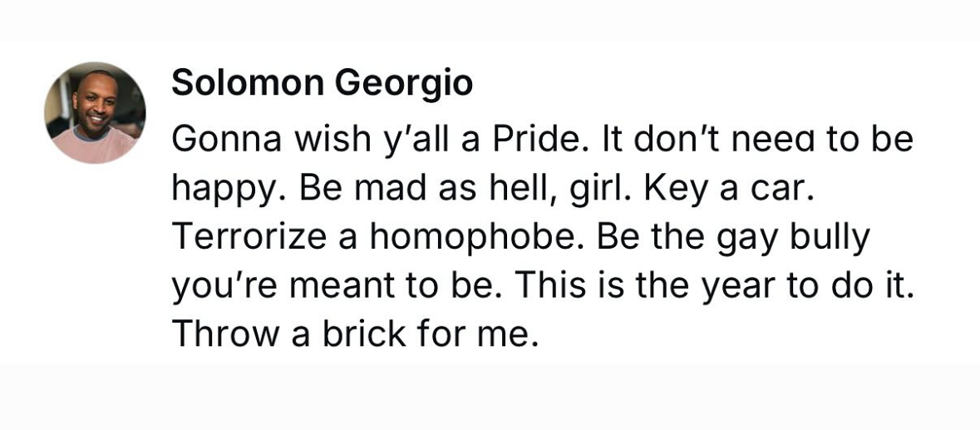Click the word "Georgio" in the author name
Viewport: 980px width, 430px height.
coord(404,84)
